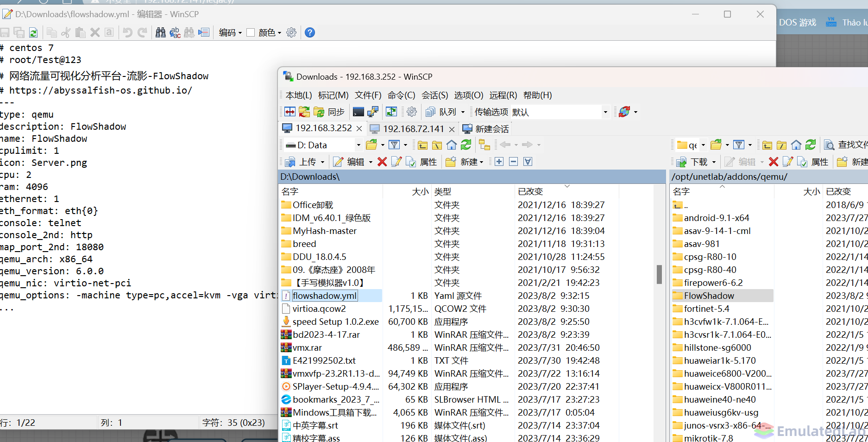Open the 选项(O) menu
This screenshot has height=442, width=868.
(468, 95)
